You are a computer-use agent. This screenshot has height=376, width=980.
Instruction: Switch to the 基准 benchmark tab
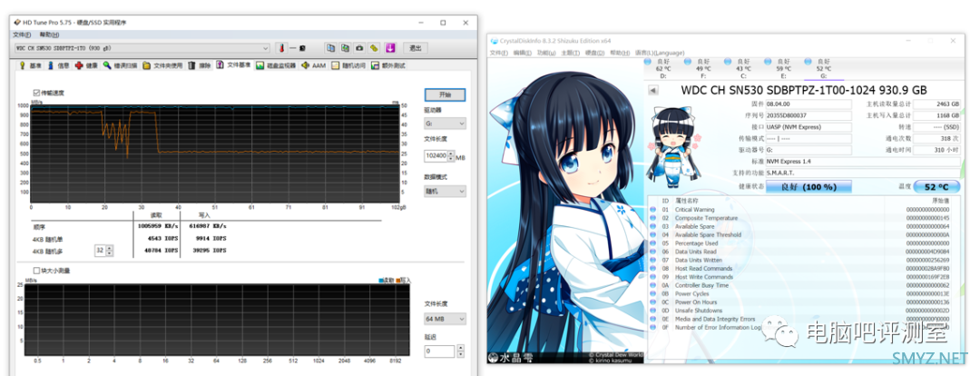click(x=31, y=65)
